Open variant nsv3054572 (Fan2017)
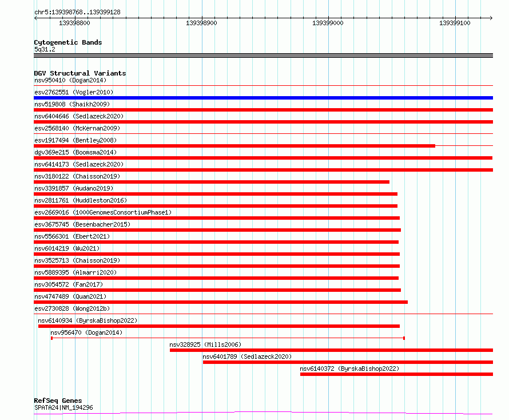 (x=69, y=284)
